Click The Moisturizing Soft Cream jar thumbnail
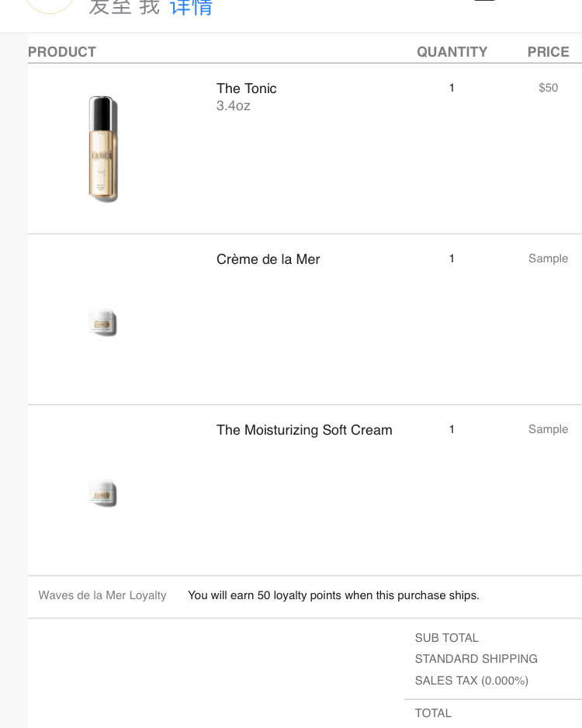582x728 pixels. [x=102, y=494]
